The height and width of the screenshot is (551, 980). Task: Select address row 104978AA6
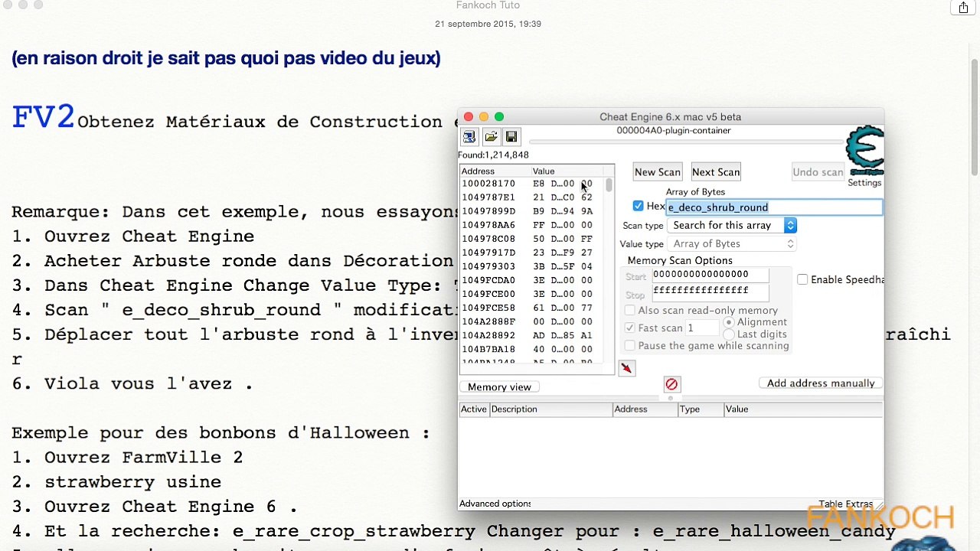(532, 225)
